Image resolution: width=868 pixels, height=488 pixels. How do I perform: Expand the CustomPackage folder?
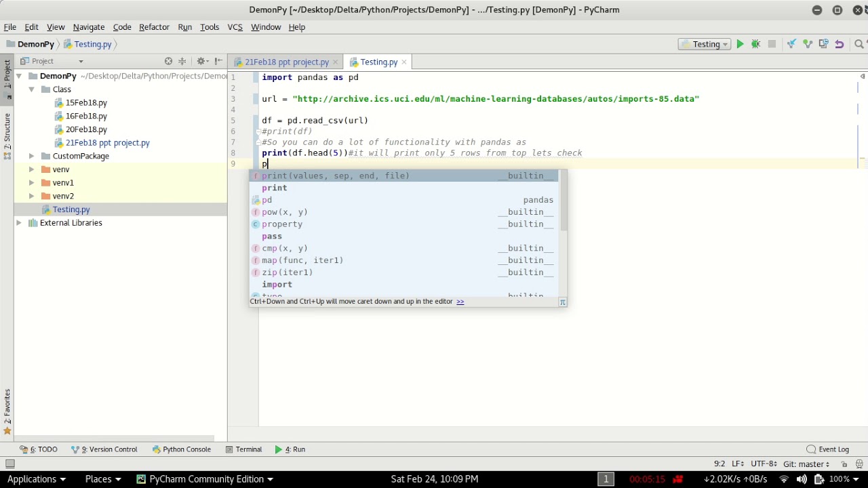click(x=31, y=156)
